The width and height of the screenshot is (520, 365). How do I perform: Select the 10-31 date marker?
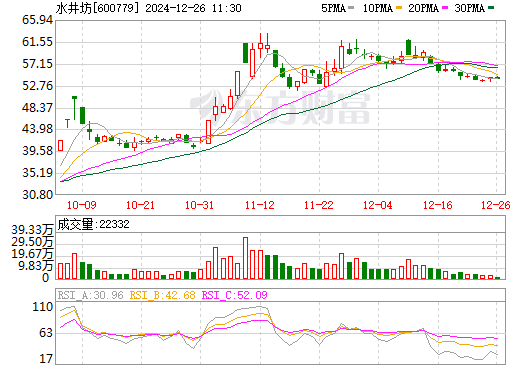click(199, 205)
